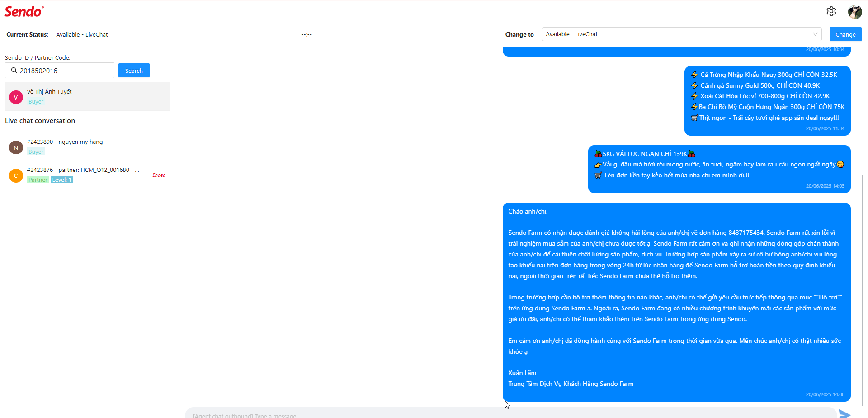Open Võ Thị Ánh Tuyết buyer result

pos(87,96)
